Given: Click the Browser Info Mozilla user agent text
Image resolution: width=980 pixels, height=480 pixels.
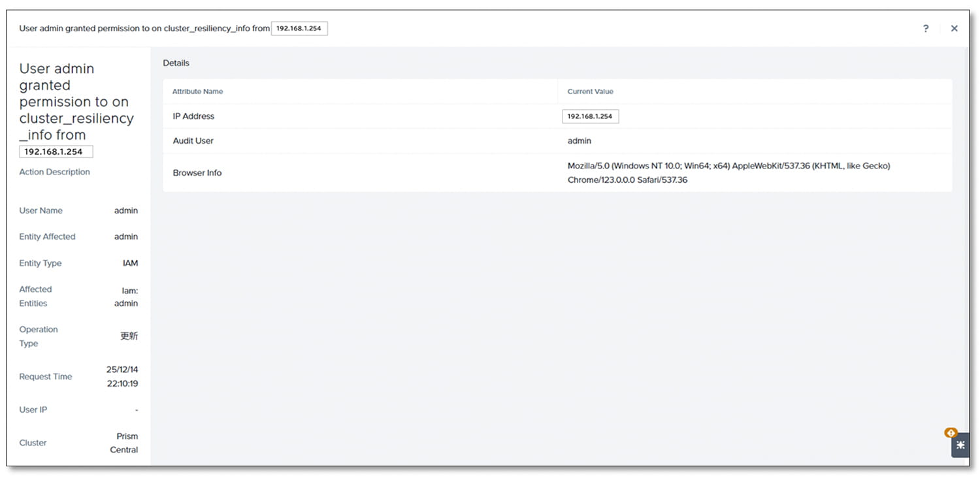Looking at the screenshot, I should pos(728,165).
